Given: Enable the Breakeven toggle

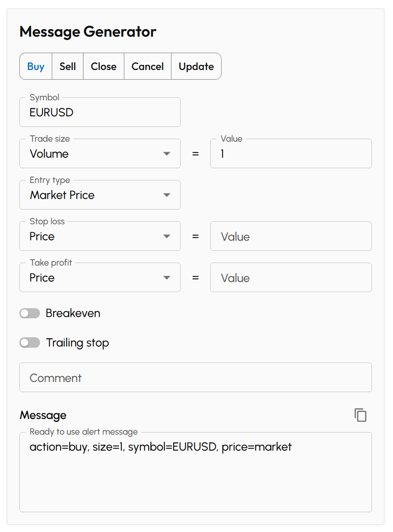Looking at the screenshot, I should [x=29, y=313].
